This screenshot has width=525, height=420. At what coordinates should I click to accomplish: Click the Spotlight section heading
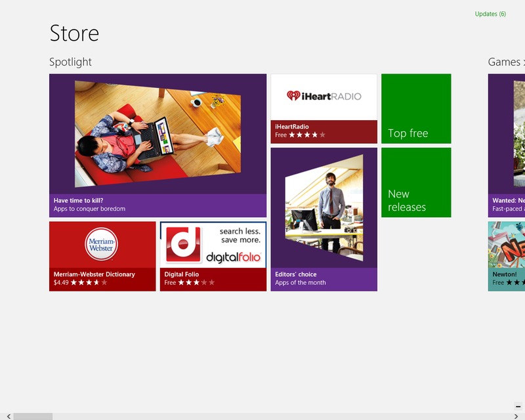[x=70, y=62]
